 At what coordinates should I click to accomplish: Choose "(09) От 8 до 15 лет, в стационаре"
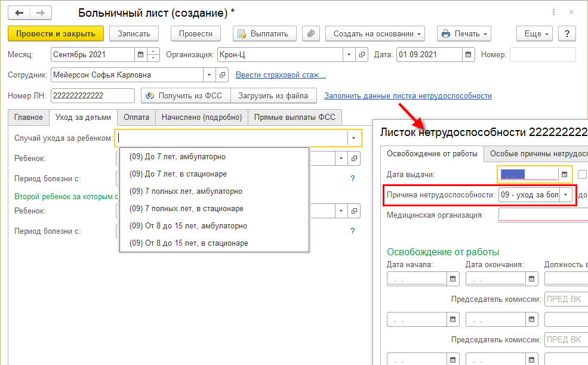point(189,243)
